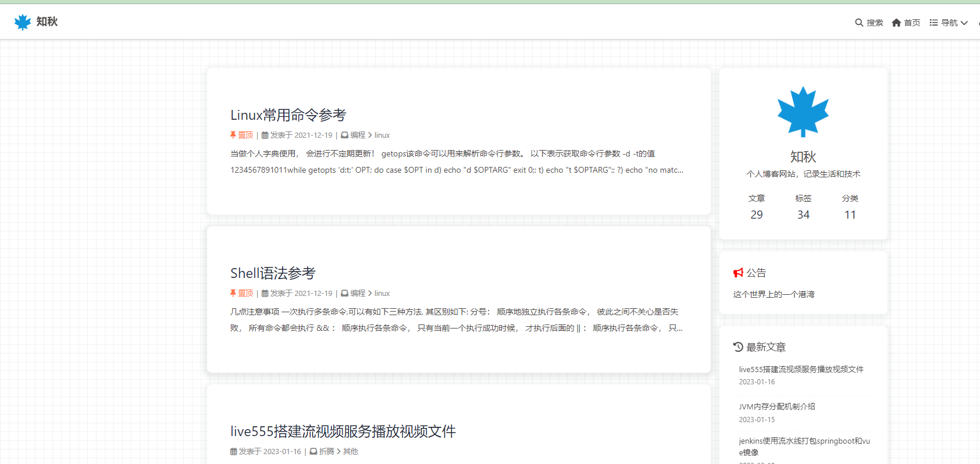View all 29 文章 articles
The width and height of the screenshot is (980, 464).
coord(757,208)
